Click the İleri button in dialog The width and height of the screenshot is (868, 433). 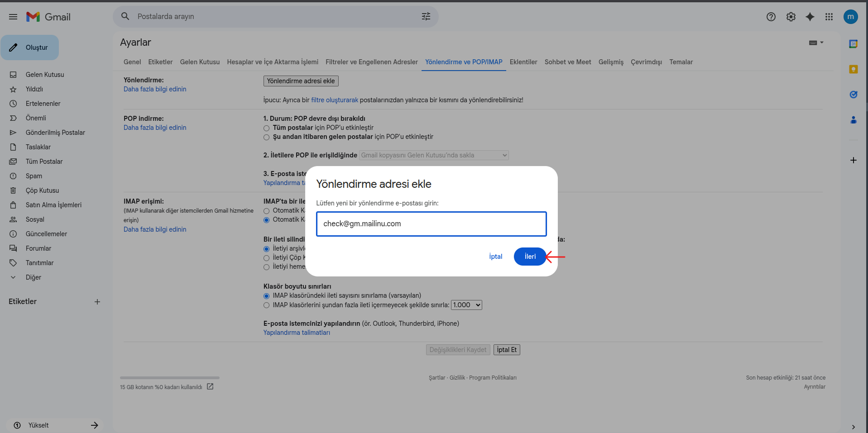tap(530, 257)
